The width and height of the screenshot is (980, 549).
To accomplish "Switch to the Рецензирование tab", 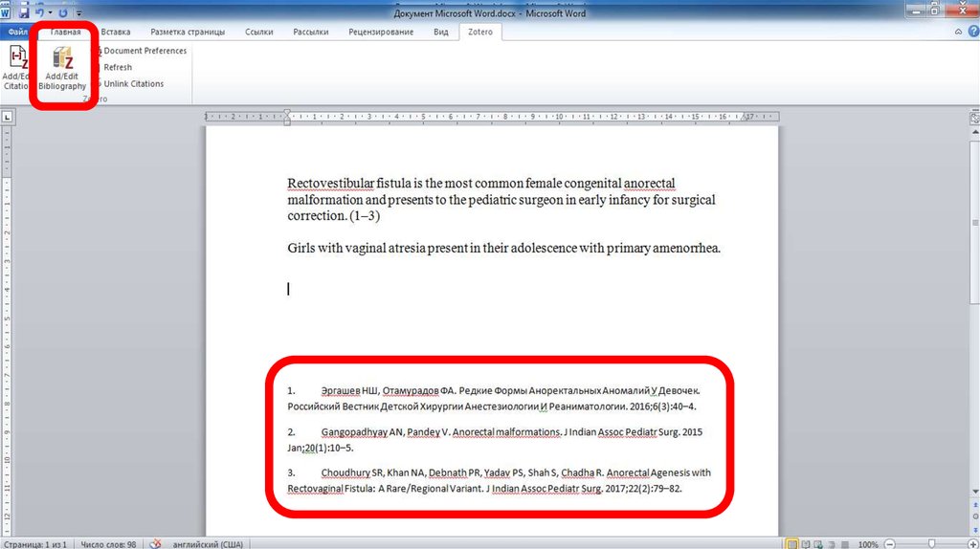I will point(381,33).
